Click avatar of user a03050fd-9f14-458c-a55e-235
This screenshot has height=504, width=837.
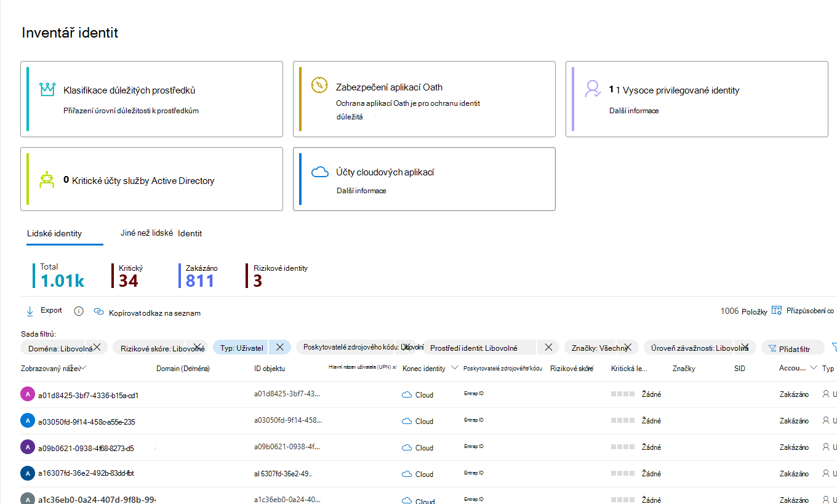[x=27, y=421]
